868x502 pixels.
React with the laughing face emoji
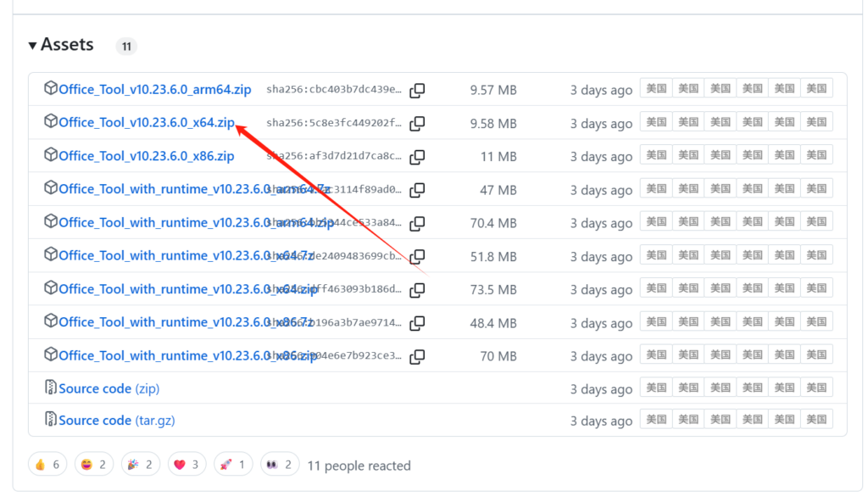pyautogui.click(x=93, y=465)
